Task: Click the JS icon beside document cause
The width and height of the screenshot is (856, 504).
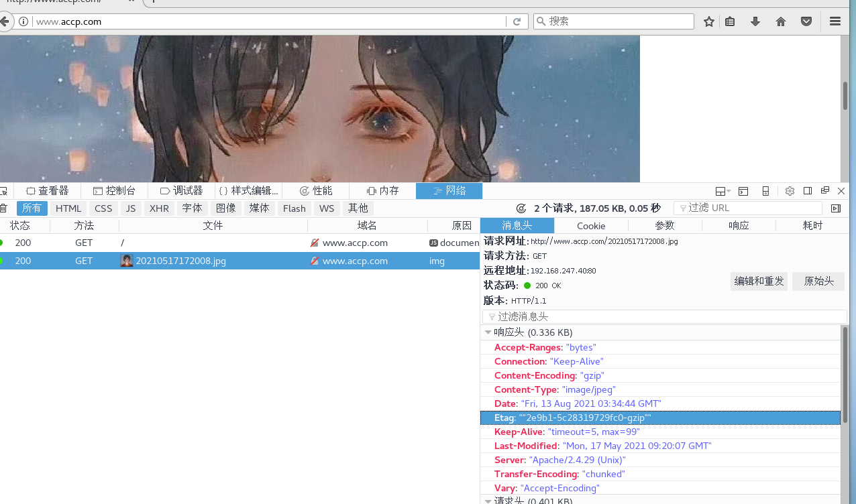Action: click(x=433, y=243)
